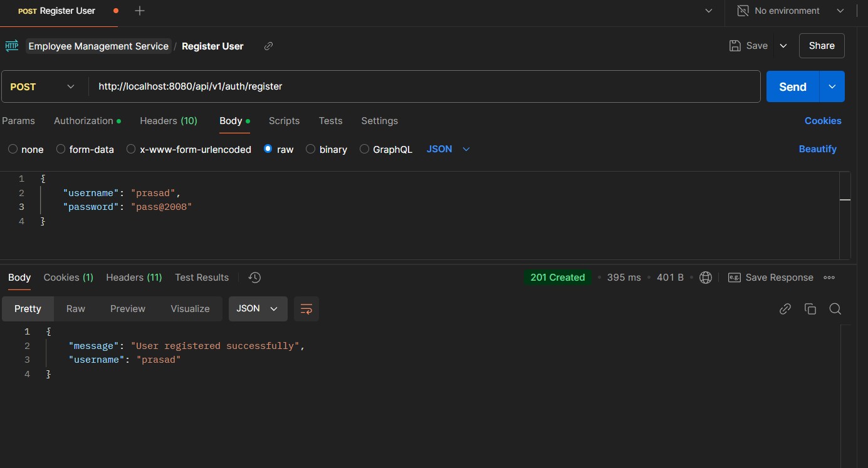
Task: Open the Send button dropdown arrow
Action: [x=832, y=86]
